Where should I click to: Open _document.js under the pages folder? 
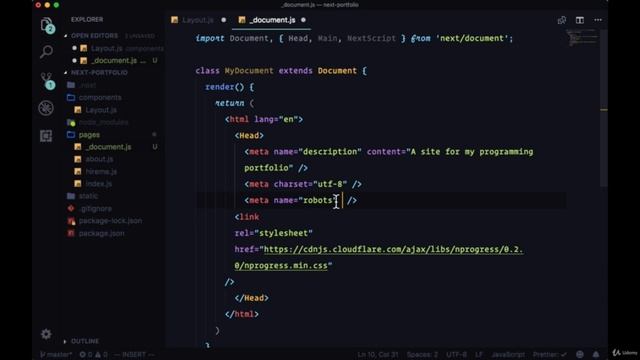click(108, 147)
